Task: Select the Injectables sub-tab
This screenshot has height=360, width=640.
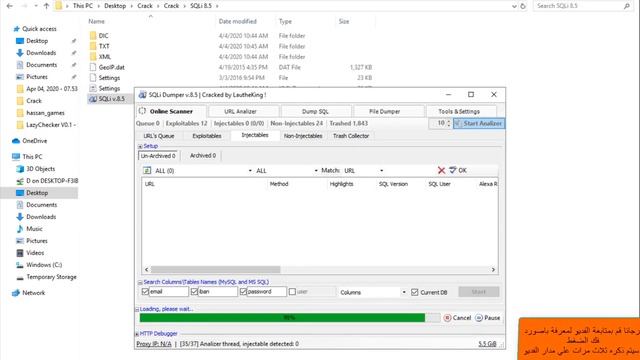Action: click(255, 135)
